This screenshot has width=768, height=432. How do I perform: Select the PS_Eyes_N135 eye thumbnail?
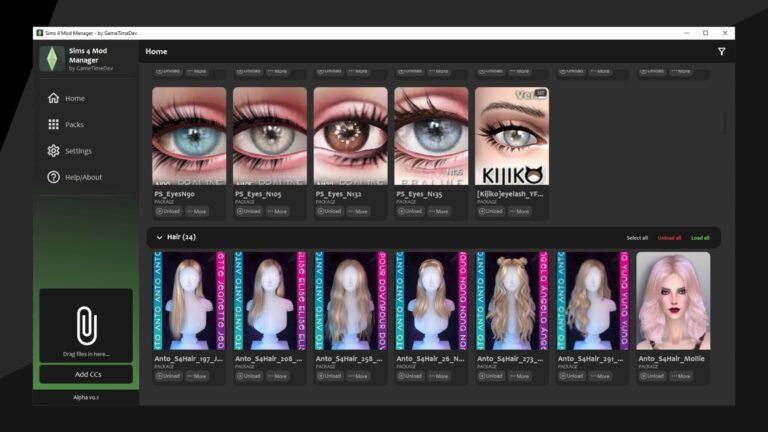[x=431, y=135]
